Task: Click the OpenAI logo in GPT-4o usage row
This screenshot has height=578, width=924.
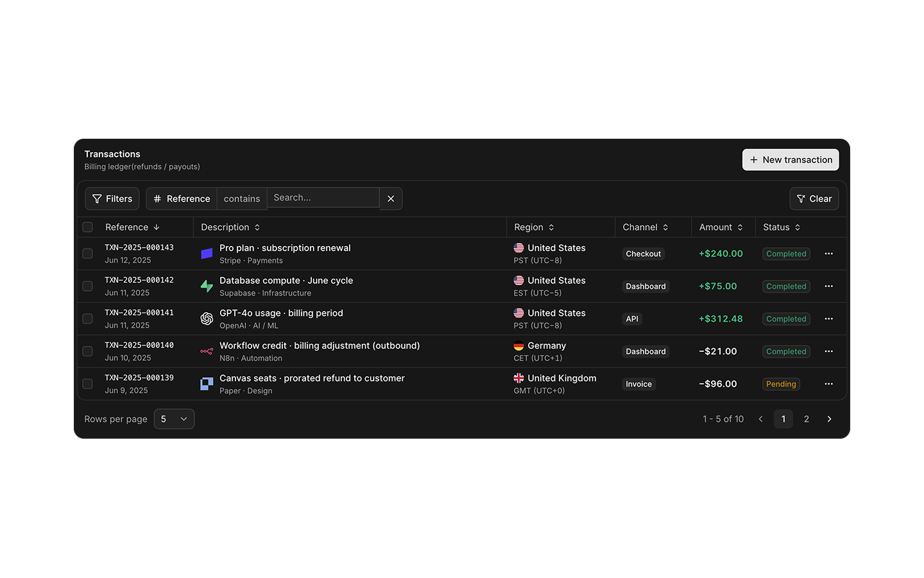Action: point(207,319)
